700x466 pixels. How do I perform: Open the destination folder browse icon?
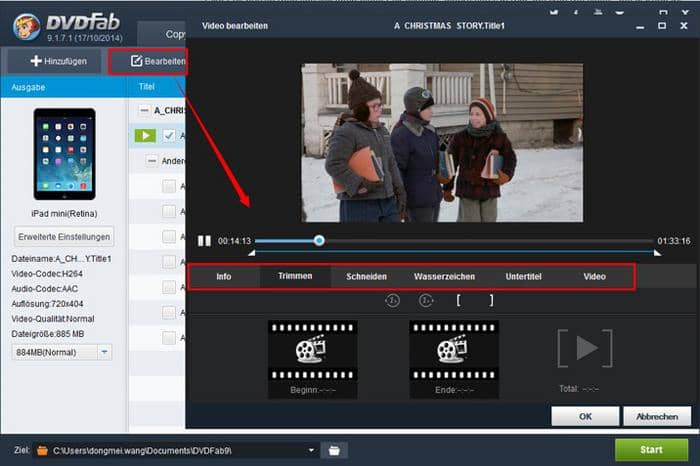coord(334,450)
